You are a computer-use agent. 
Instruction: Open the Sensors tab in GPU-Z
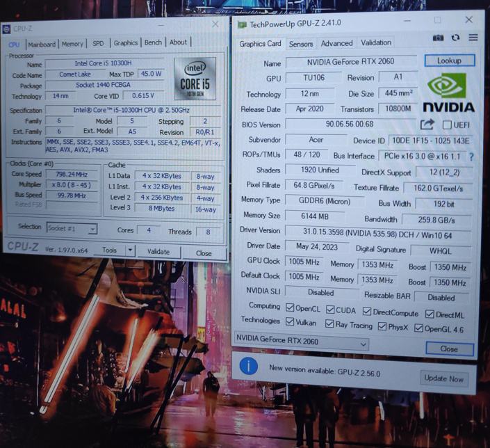pos(301,44)
